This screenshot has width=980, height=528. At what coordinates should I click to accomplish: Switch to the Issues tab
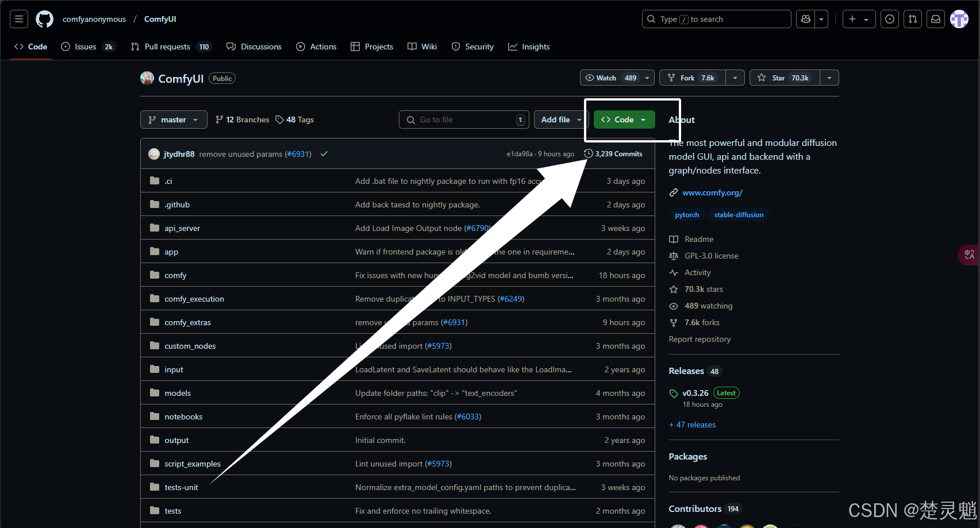click(88, 47)
